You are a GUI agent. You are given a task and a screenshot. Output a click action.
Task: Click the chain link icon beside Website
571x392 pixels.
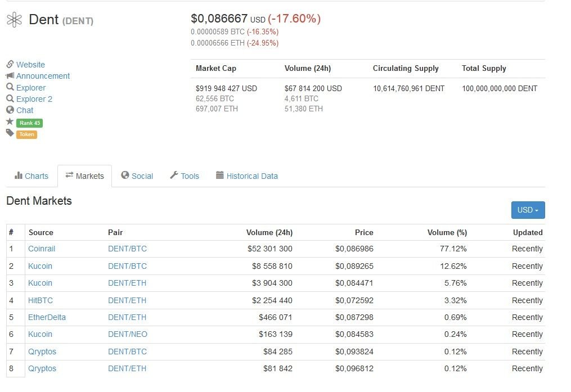[10, 65]
